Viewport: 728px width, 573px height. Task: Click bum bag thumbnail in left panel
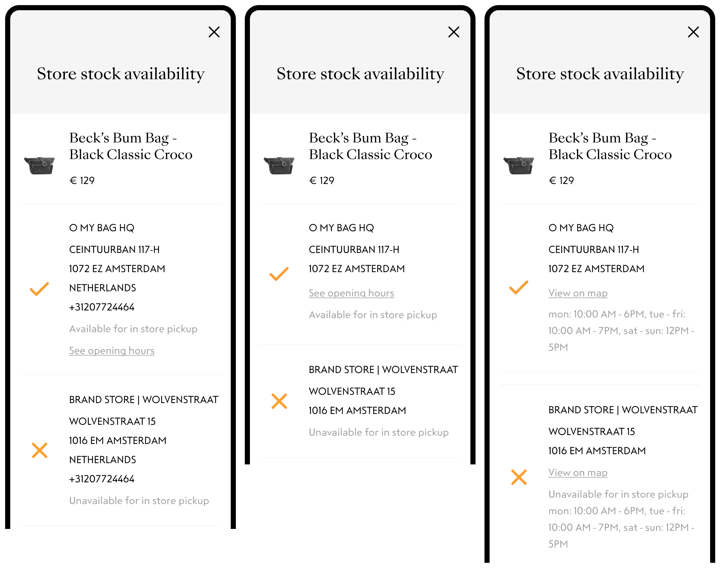(x=40, y=165)
